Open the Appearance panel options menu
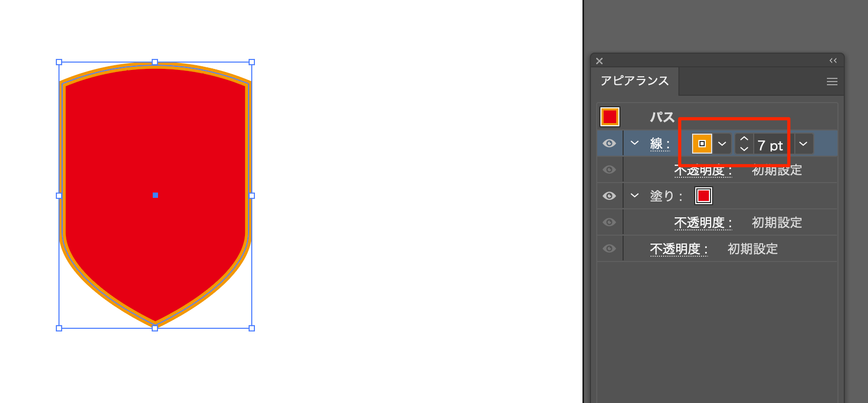 (832, 82)
